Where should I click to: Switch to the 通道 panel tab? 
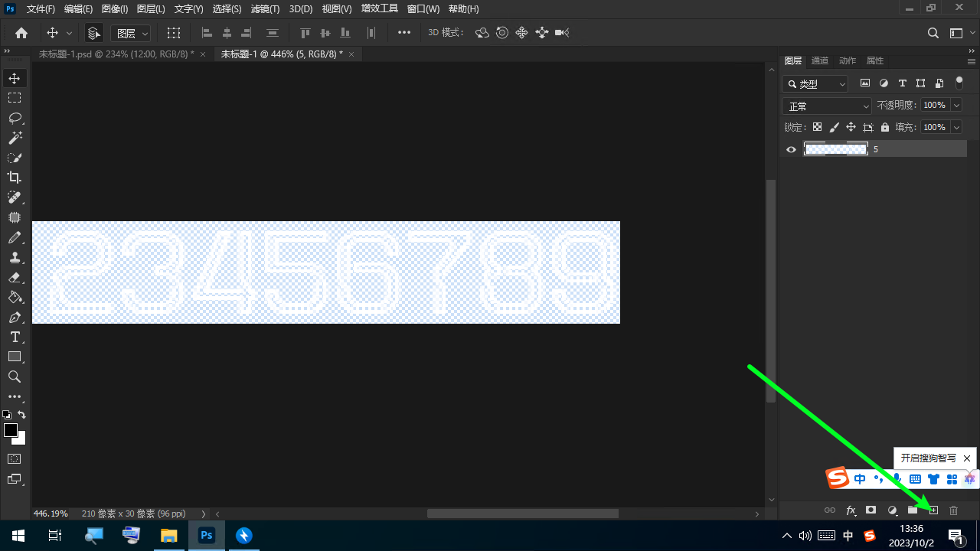[x=819, y=61]
